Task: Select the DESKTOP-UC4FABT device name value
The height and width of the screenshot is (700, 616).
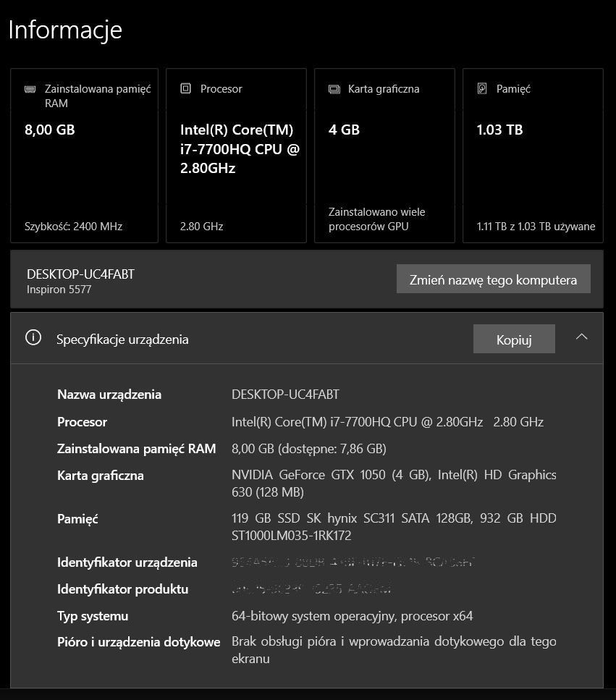Action: (x=285, y=395)
